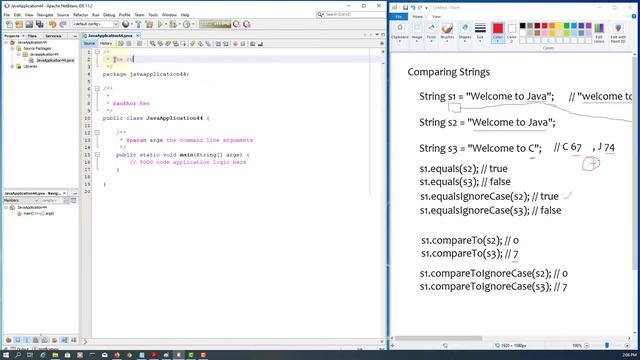Toggle Show Inner Classes in Navigator filters

click(x=45, y=340)
